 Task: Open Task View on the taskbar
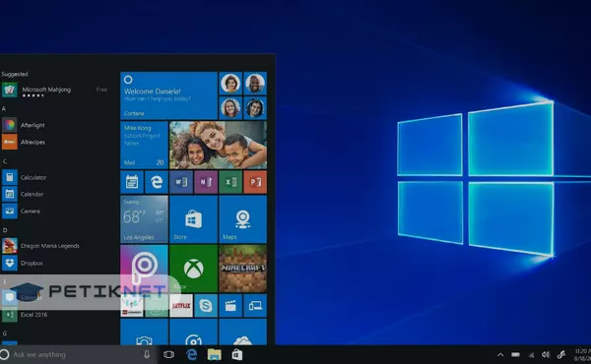click(x=168, y=354)
